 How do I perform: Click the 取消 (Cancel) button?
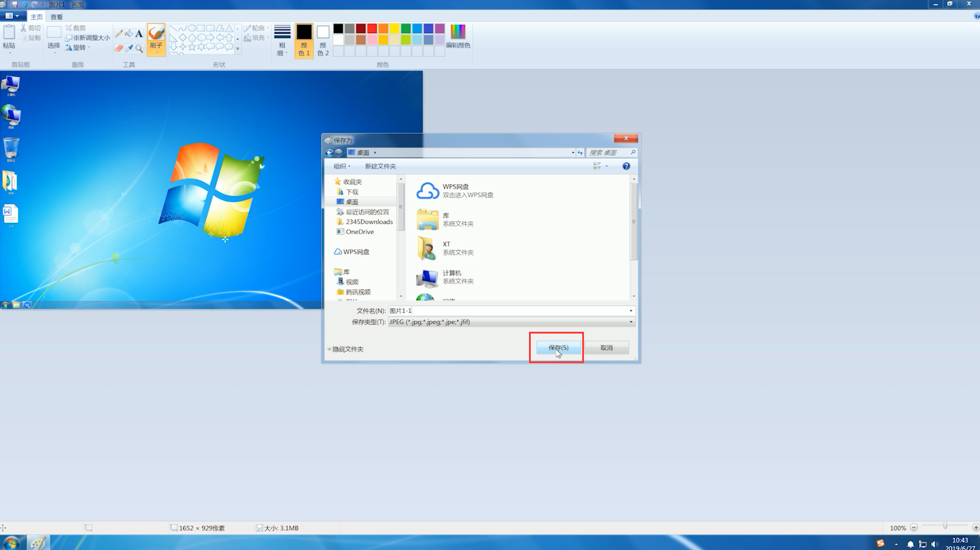[606, 348]
